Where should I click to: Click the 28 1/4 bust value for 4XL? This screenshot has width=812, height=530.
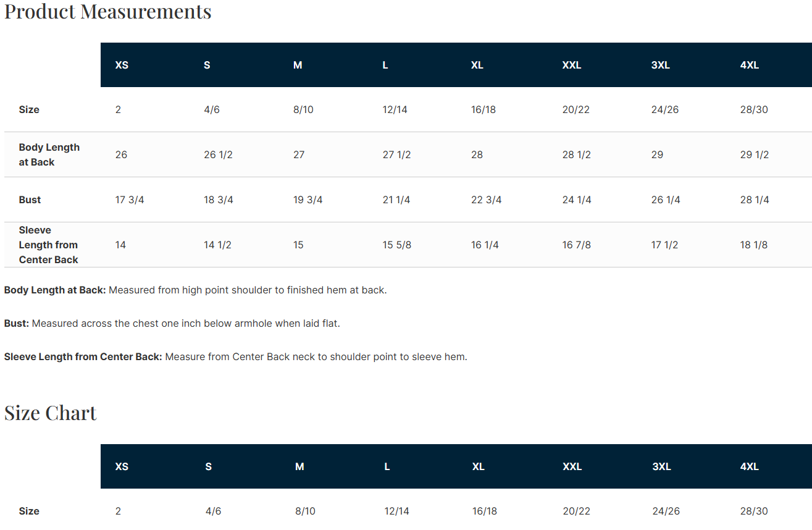pos(755,200)
